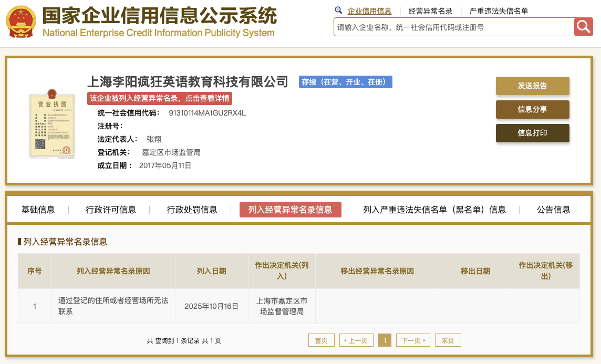
Task: Click the 首页 pagination button
Action: click(x=321, y=340)
